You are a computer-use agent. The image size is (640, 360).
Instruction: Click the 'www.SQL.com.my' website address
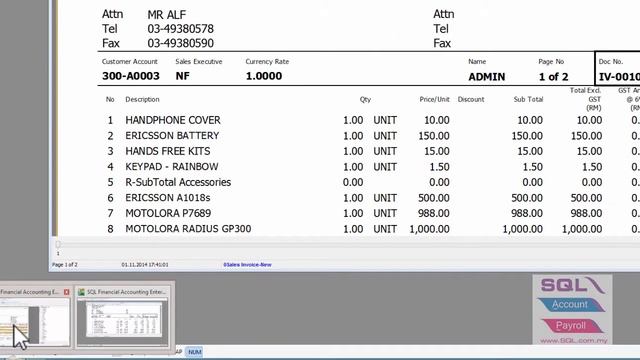[x=573, y=340]
